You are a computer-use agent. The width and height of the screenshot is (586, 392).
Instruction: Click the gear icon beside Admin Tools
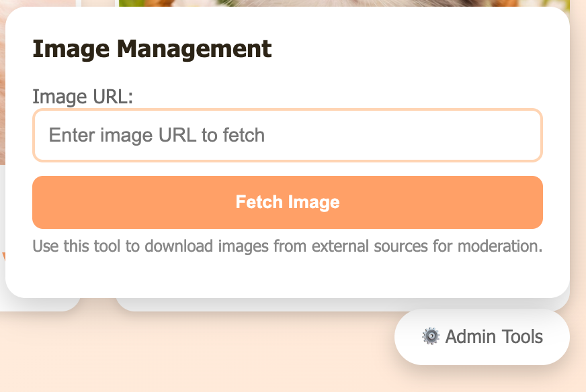[x=431, y=336]
